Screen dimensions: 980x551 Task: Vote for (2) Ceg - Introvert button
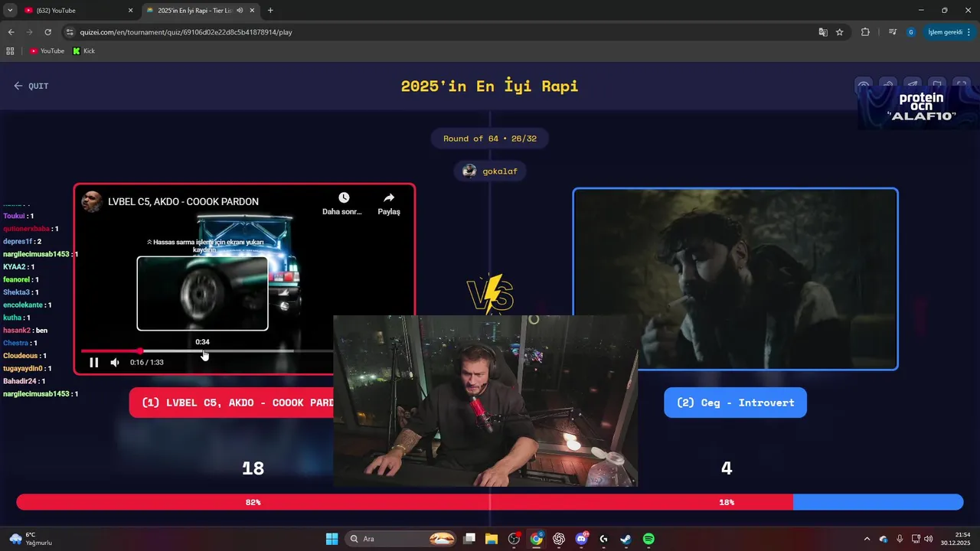[x=735, y=403]
